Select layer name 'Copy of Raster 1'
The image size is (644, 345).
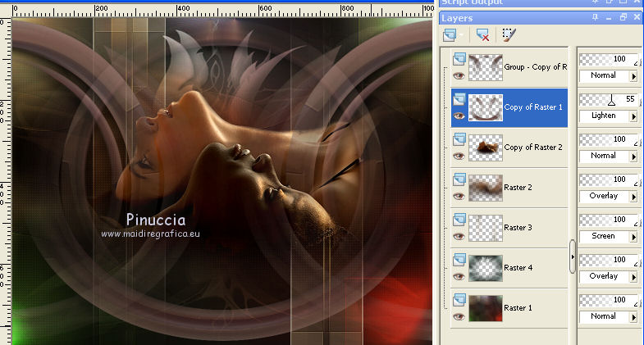click(x=533, y=107)
